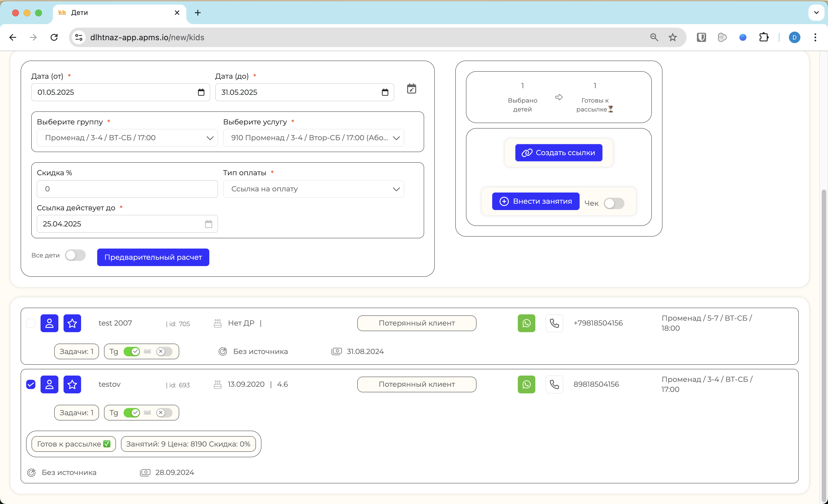Image resolution: width=828 pixels, height=504 pixels.
Task: Focus the Скидка % input field
Action: click(127, 189)
